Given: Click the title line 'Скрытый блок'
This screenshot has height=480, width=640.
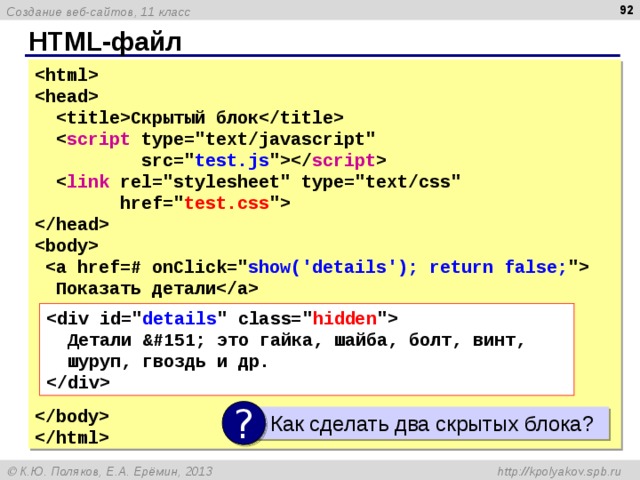Looking at the screenshot, I should point(200,118).
